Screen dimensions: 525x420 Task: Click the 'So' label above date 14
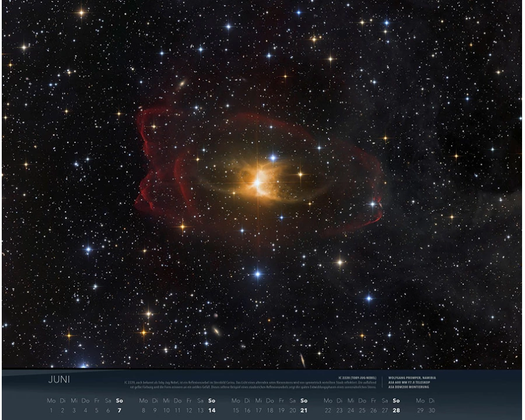[x=212, y=401]
